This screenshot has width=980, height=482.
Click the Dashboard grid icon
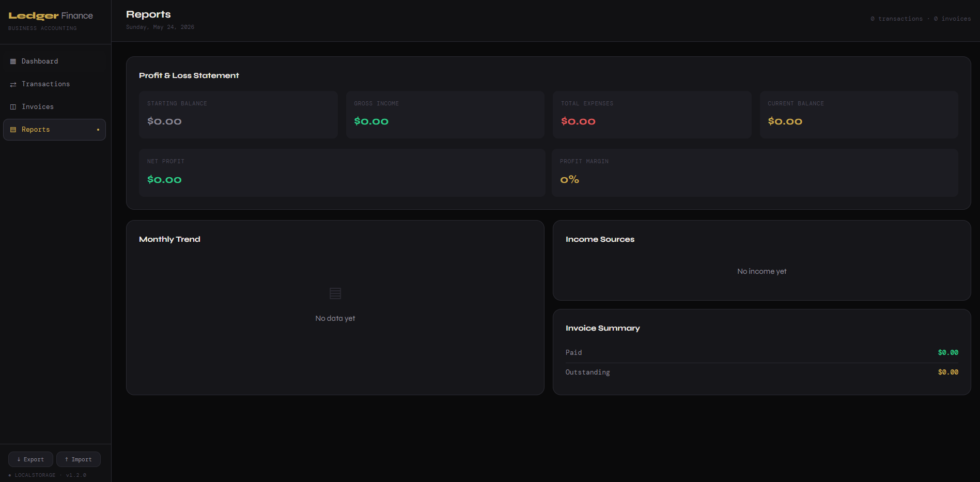point(13,61)
